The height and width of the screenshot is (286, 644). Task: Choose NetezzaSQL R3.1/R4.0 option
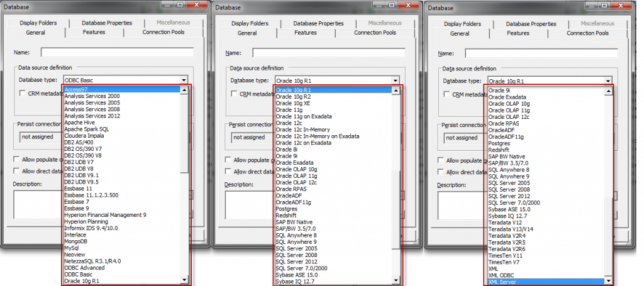tap(122, 261)
